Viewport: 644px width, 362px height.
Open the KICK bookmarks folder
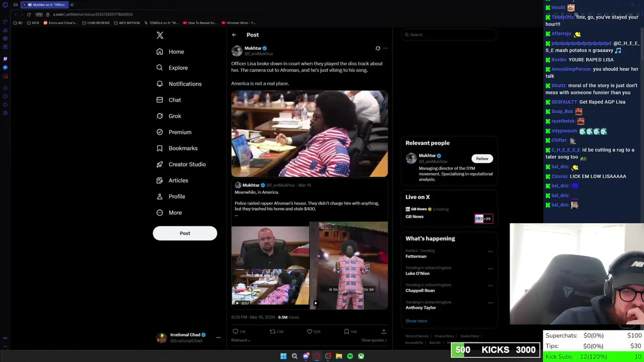(33, 23)
